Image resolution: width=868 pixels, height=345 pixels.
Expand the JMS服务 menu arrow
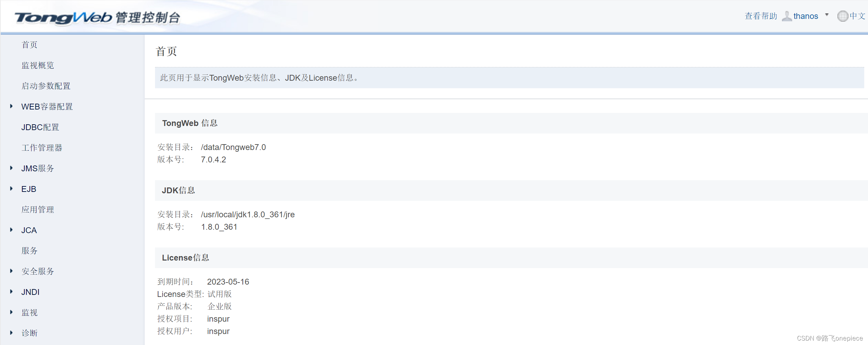click(x=11, y=168)
